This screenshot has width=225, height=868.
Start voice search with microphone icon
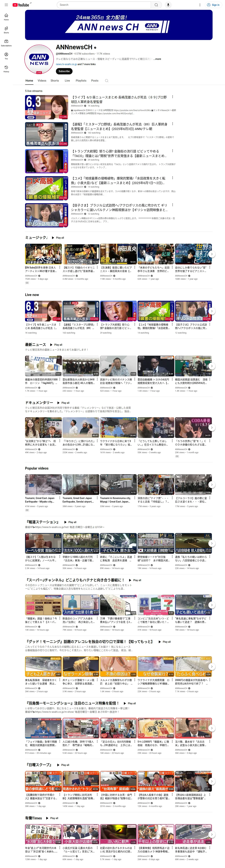[x=168, y=5]
